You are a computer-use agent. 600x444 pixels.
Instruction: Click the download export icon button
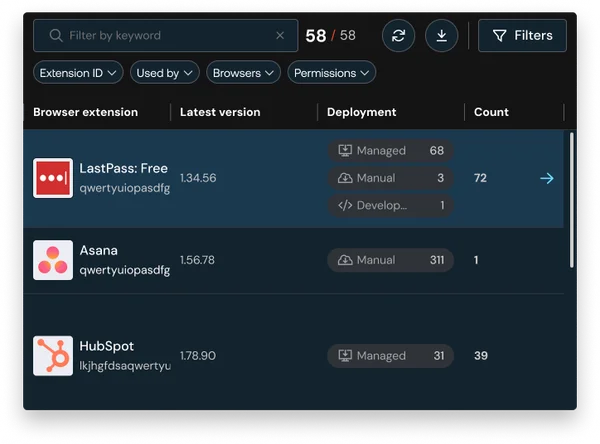pyautogui.click(x=442, y=36)
